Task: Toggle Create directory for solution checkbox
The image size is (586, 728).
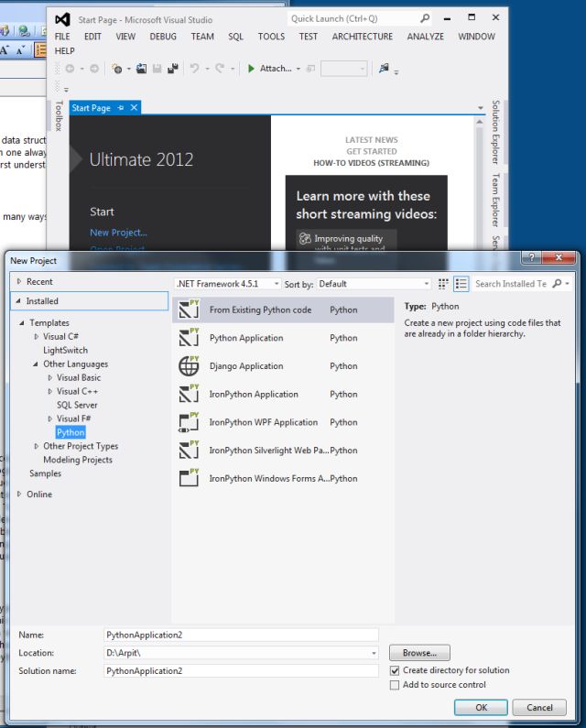Action: [395, 670]
